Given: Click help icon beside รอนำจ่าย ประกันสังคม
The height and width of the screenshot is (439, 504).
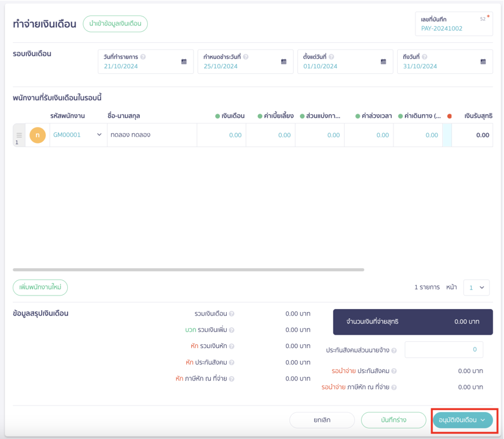Looking at the screenshot, I should [x=394, y=371].
